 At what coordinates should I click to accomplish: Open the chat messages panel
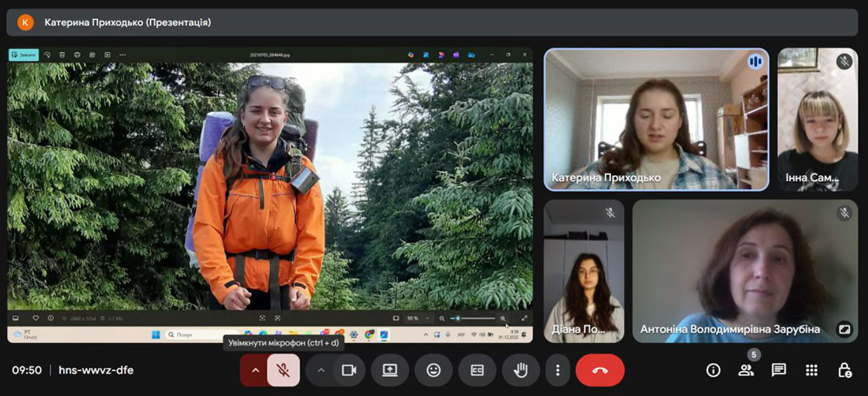click(x=779, y=370)
